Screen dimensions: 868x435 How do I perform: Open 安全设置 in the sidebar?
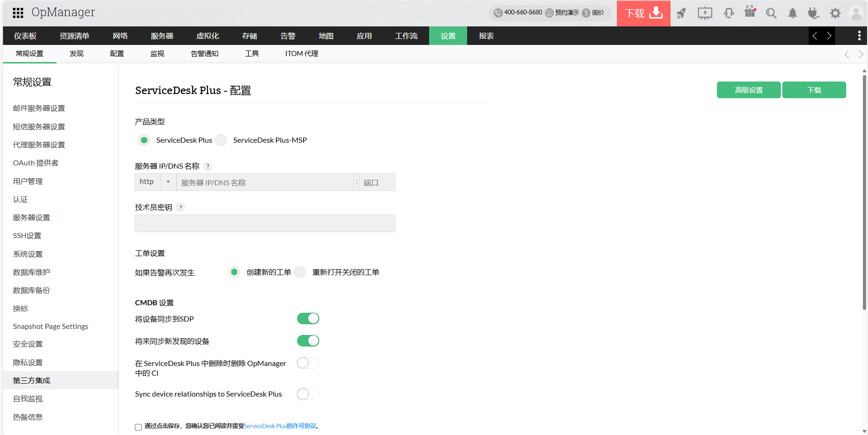coord(28,344)
